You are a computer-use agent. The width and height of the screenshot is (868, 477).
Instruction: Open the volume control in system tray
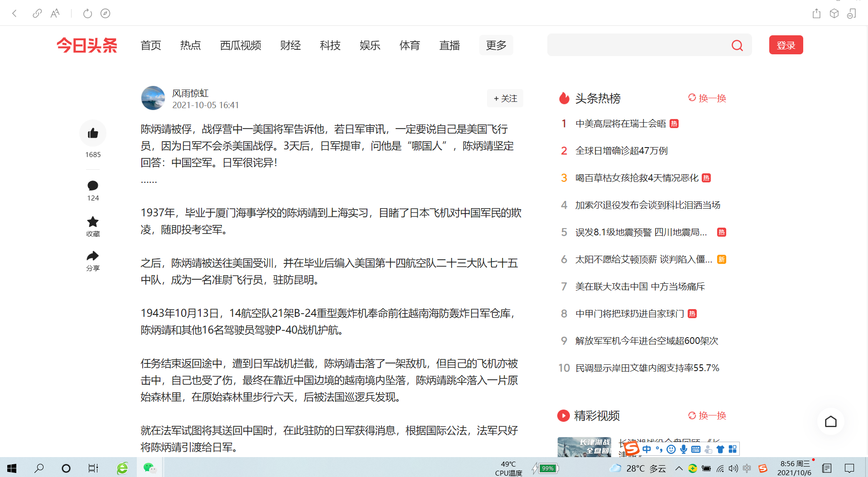pyautogui.click(x=733, y=468)
